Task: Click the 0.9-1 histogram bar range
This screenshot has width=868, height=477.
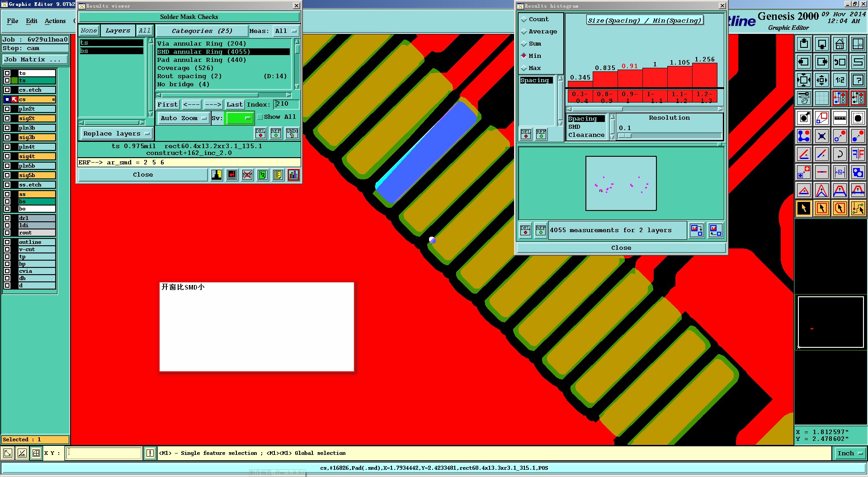Action: point(630,97)
